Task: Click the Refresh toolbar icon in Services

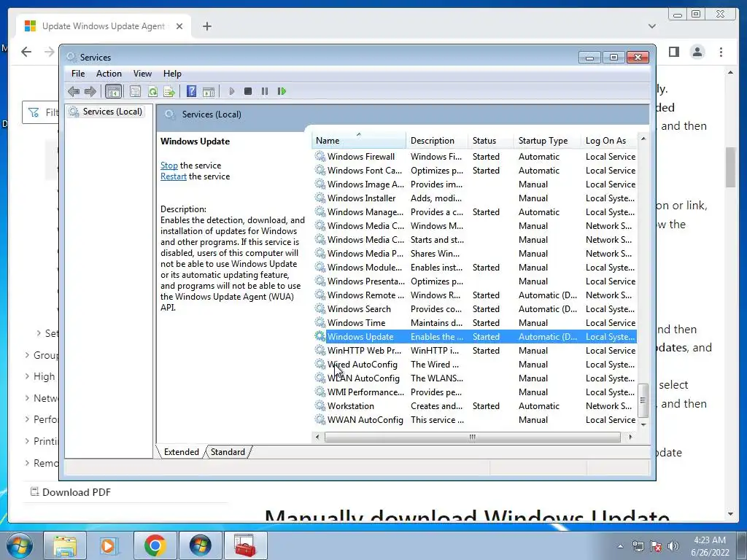Action: click(x=152, y=91)
